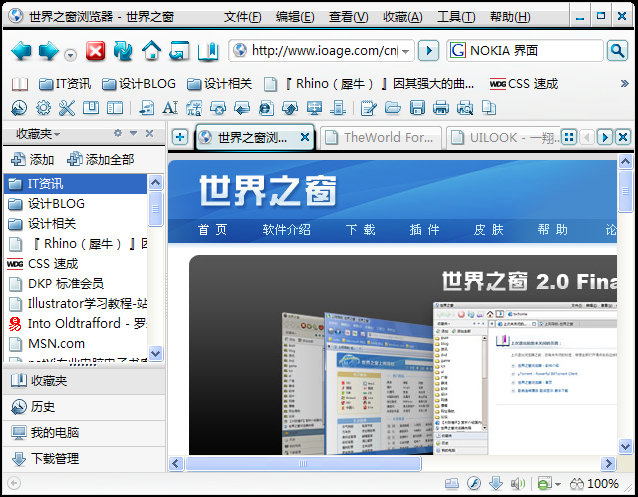Open the popup blocker dropdown arrow in status bar
This screenshot has height=497, width=638.
click(x=558, y=484)
